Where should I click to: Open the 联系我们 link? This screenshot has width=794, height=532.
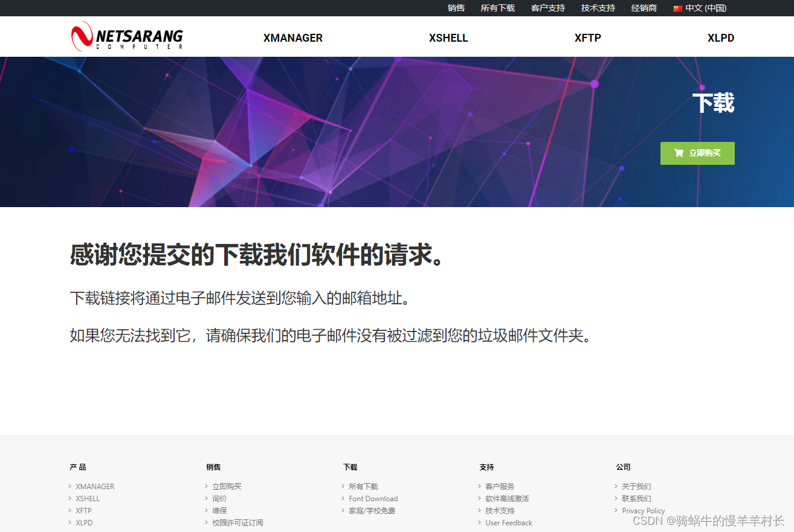636,499
